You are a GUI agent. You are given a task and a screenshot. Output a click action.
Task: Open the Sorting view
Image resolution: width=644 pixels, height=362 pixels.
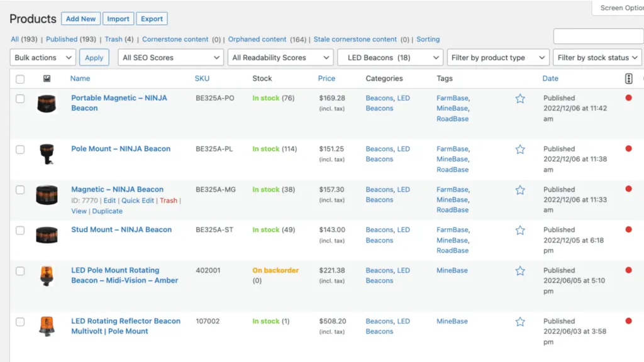click(x=428, y=40)
